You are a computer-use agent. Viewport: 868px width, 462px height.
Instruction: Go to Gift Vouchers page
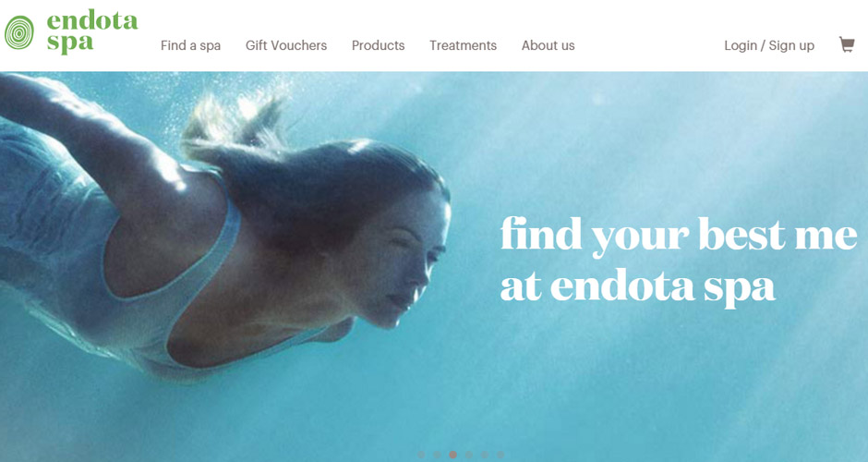coord(286,45)
